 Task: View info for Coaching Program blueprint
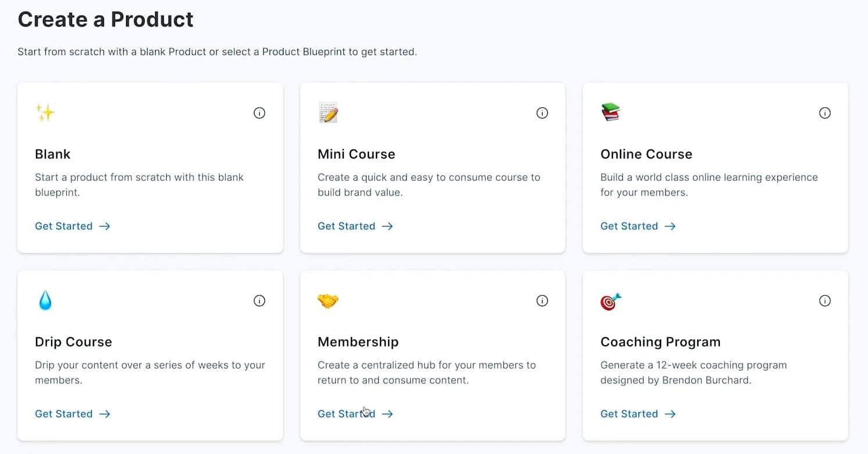(x=824, y=301)
